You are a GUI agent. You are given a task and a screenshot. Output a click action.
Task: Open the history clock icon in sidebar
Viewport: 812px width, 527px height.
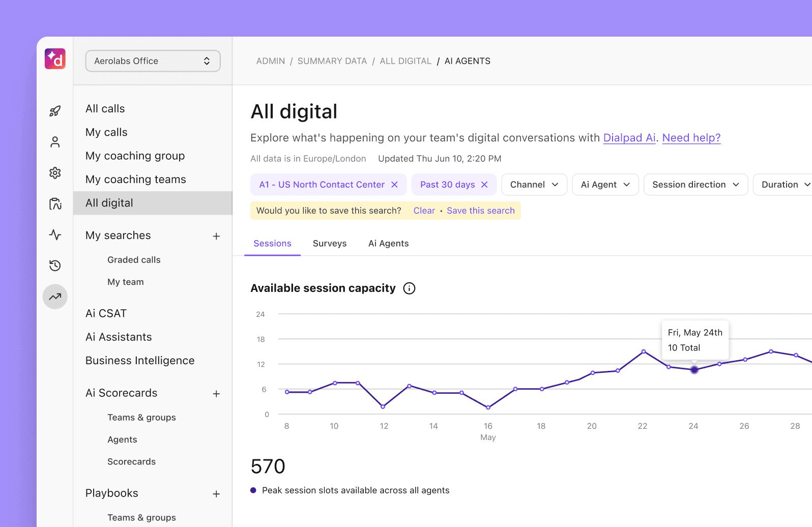click(x=55, y=266)
